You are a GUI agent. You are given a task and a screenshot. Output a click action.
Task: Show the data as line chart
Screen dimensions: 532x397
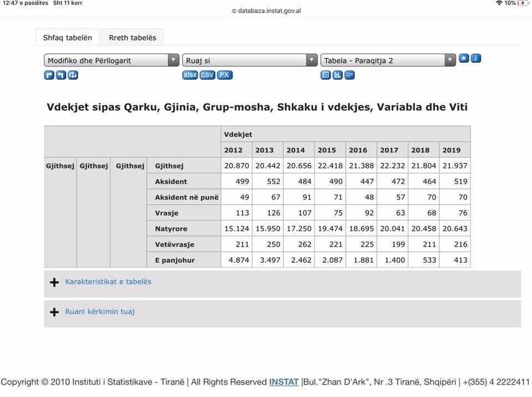coord(349,75)
